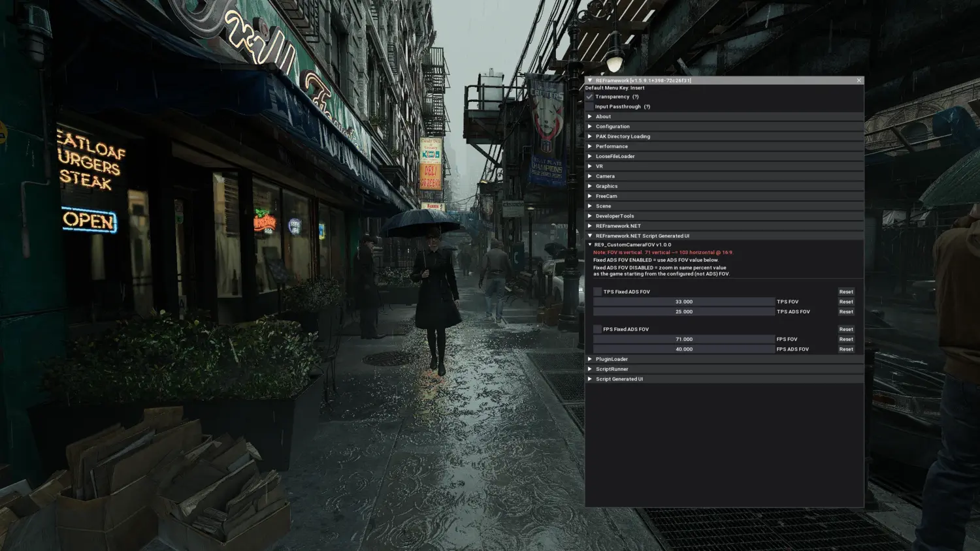The height and width of the screenshot is (551, 980).
Task: Open the Scene section
Action: click(603, 206)
